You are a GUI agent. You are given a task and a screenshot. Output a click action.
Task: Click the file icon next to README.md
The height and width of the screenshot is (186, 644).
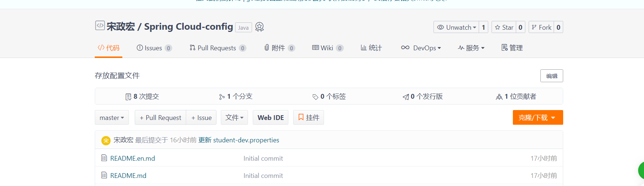(104, 175)
